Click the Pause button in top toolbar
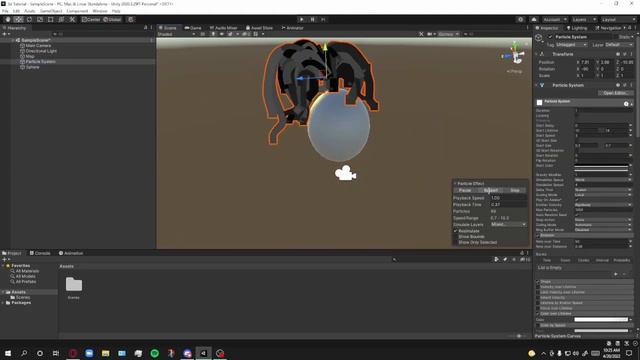This screenshot has height=360, width=640. (313, 19)
